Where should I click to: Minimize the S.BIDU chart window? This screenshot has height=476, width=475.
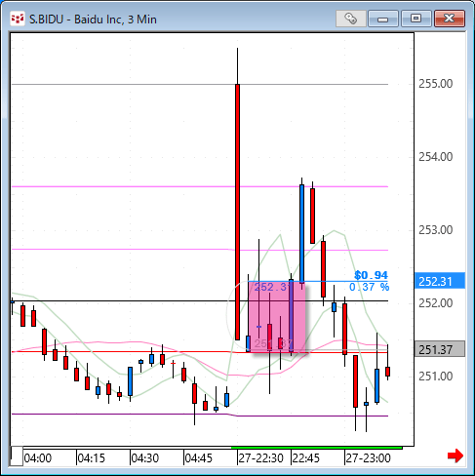coord(383,19)
